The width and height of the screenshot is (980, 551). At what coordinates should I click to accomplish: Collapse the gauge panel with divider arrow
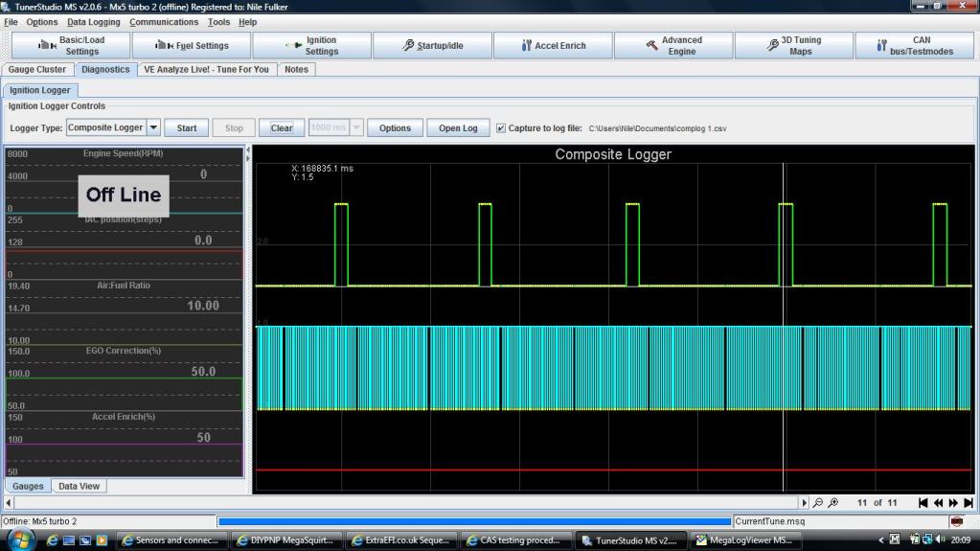(x=249, y=150)
